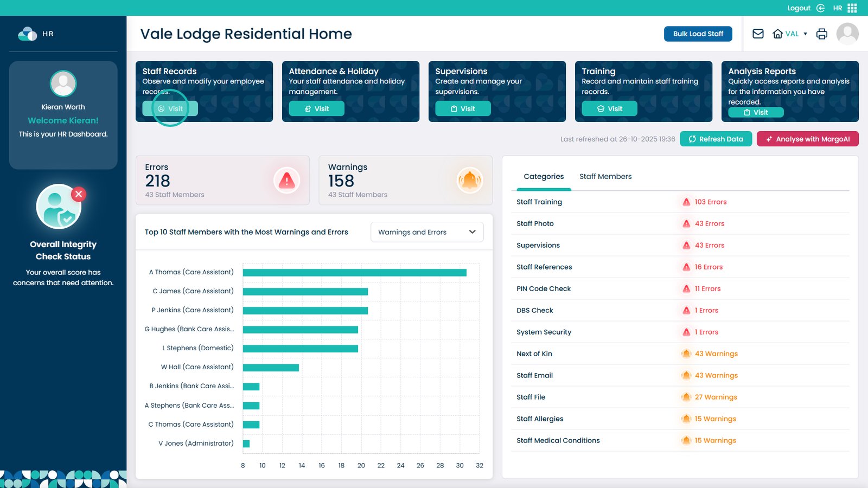
Task: Click the Bulk Load Staff button
Action: [x=698, y=34]
